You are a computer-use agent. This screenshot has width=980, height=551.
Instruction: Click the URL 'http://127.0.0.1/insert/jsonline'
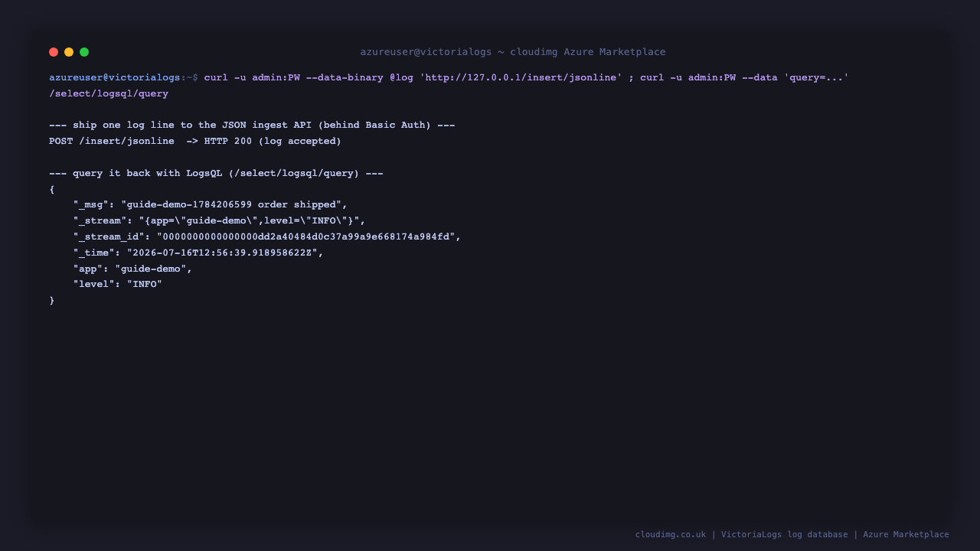pos(521,77)
